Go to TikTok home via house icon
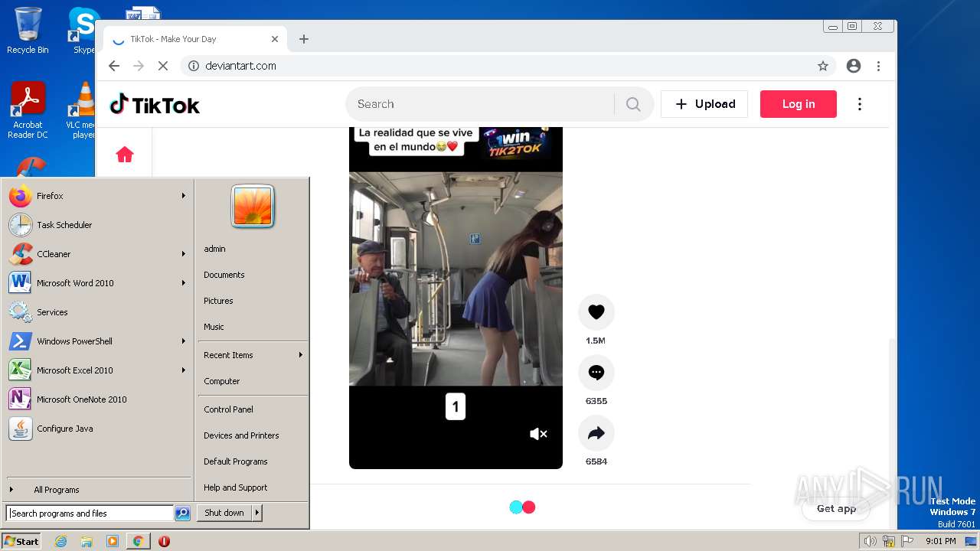The image size is (980, 551). tap(125, 155)
